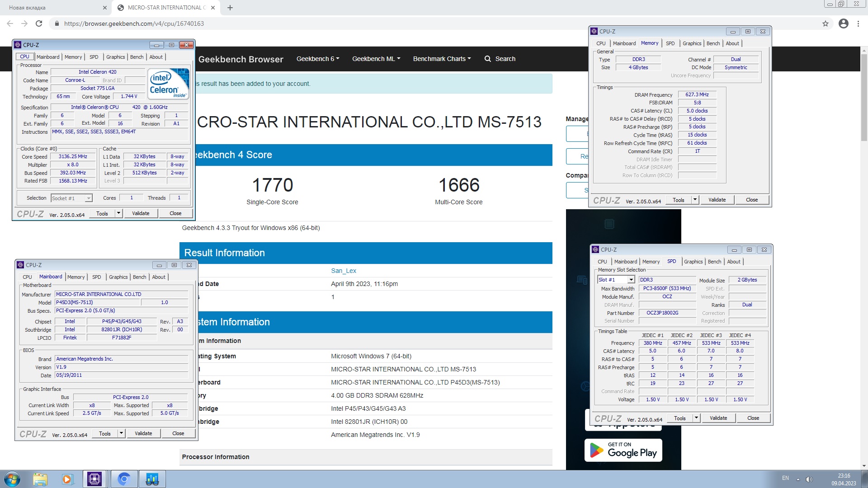Open Graphics tab in Memory window
This screenshot has height=488, width=868.
pyautogui.click(x=692, y=43)
